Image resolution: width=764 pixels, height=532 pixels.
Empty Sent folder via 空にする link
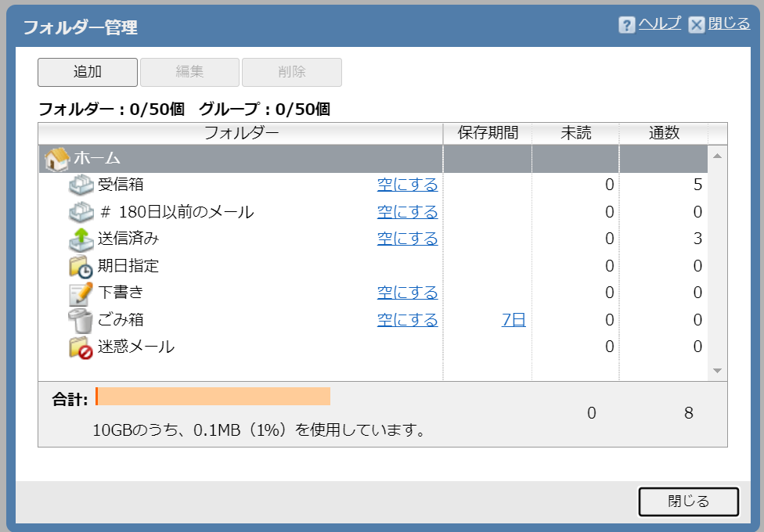407,239
